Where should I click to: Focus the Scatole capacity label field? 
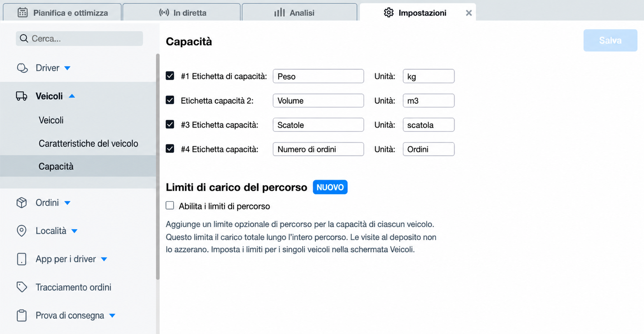coord(318,125)
